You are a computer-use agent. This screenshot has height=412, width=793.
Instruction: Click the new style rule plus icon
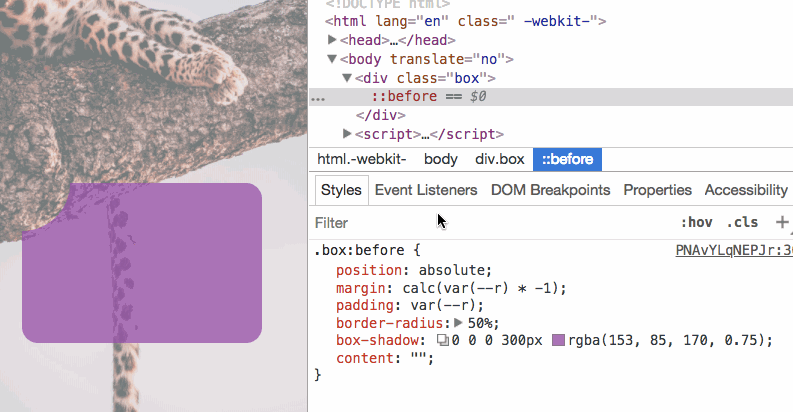(x=782, y=222)
